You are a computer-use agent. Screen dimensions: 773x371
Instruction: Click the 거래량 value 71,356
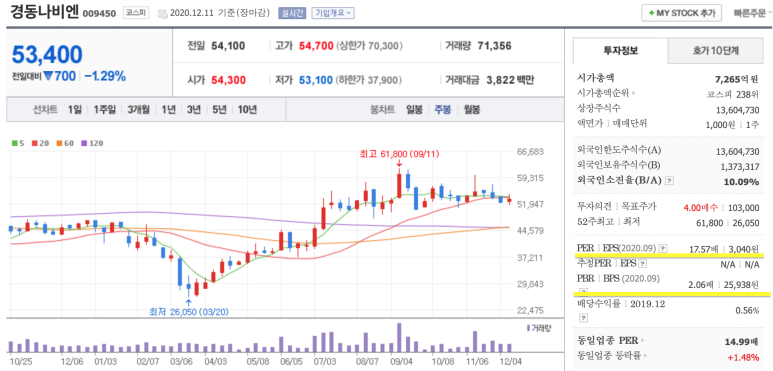tap(494, 46)
